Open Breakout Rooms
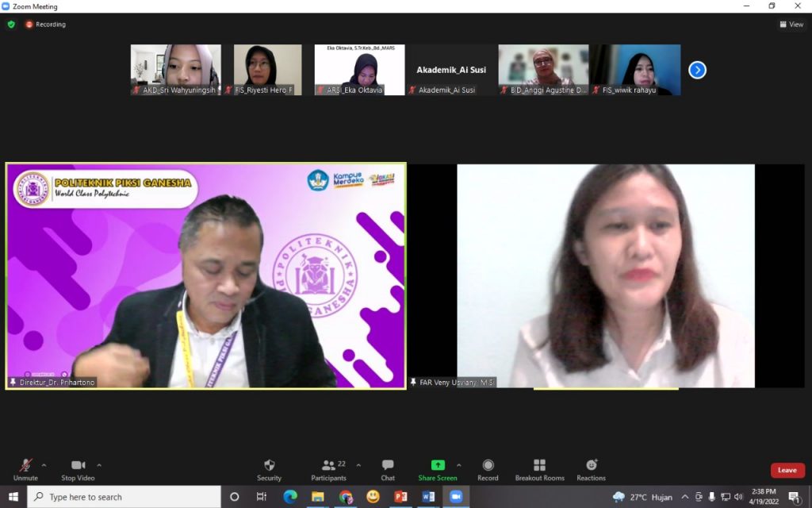The image size is (812, 508). coord(539,470)
